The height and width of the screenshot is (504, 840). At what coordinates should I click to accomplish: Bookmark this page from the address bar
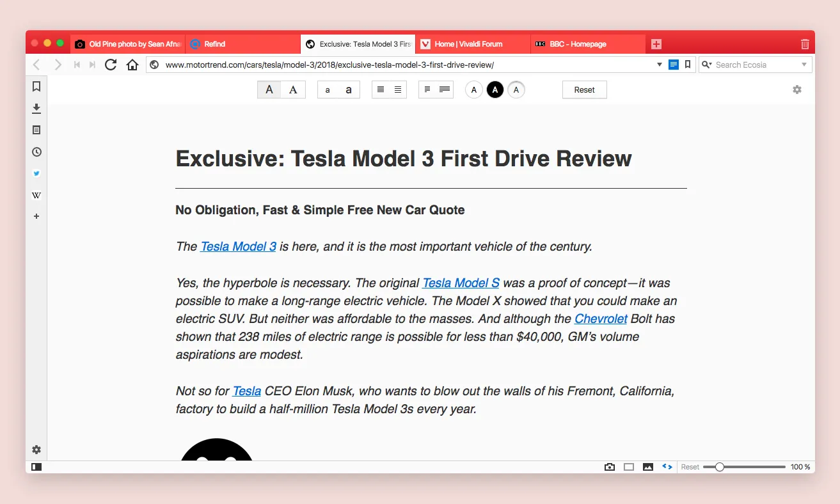click(x=688, y=65)
